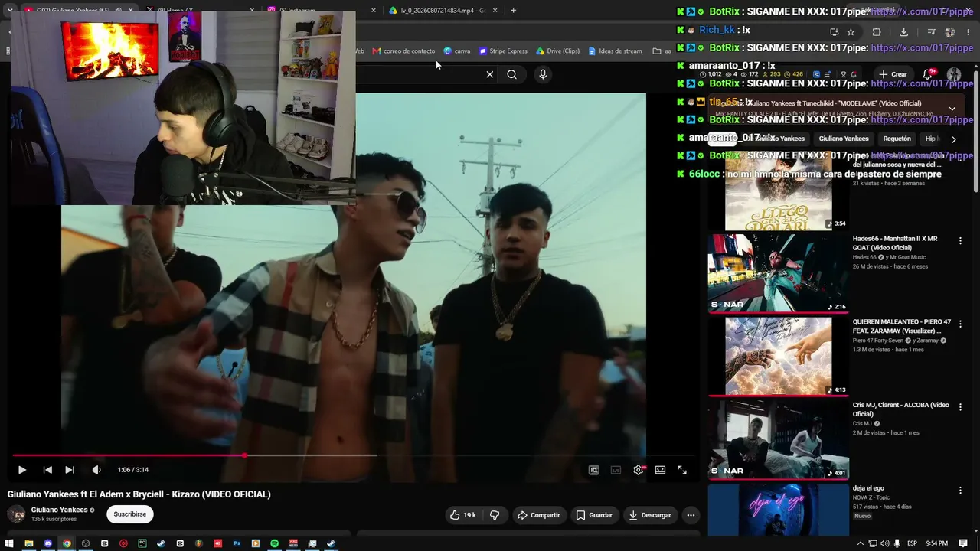Open video player settings gear
This screenshot has height=551, width=980.
point(639,470)
